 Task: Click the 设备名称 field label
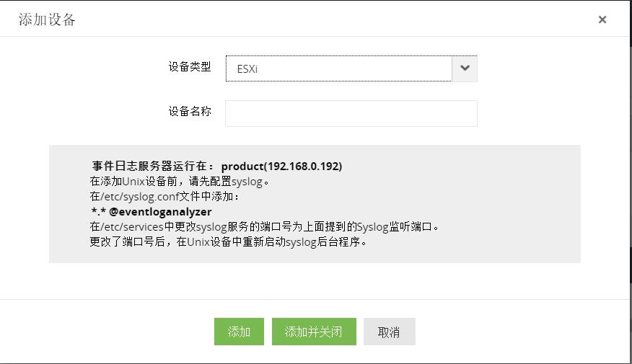(x=190, y=112)
